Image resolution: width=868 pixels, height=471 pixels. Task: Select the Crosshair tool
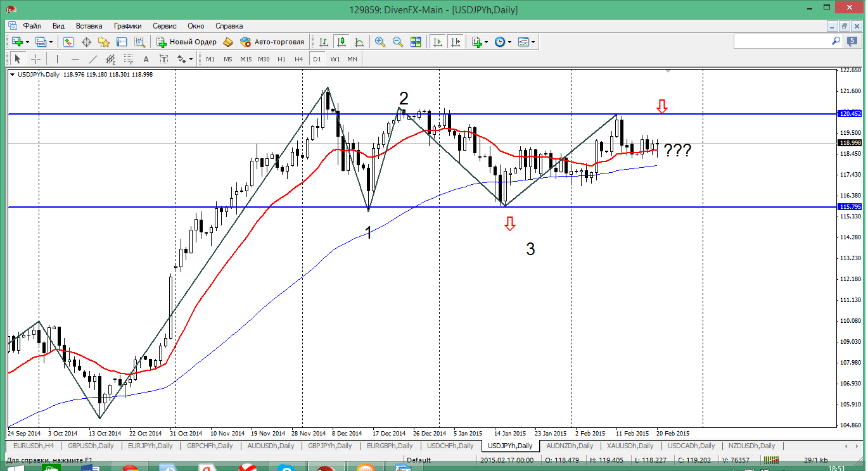coord(36,59)
